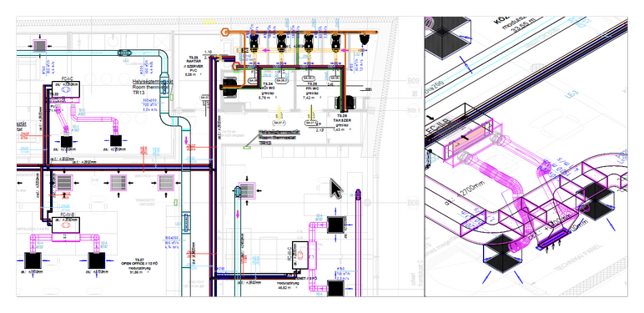644x313 pixels.
Task: Select the urinal symbol at the end of the orange pipe
Action: 365,40
